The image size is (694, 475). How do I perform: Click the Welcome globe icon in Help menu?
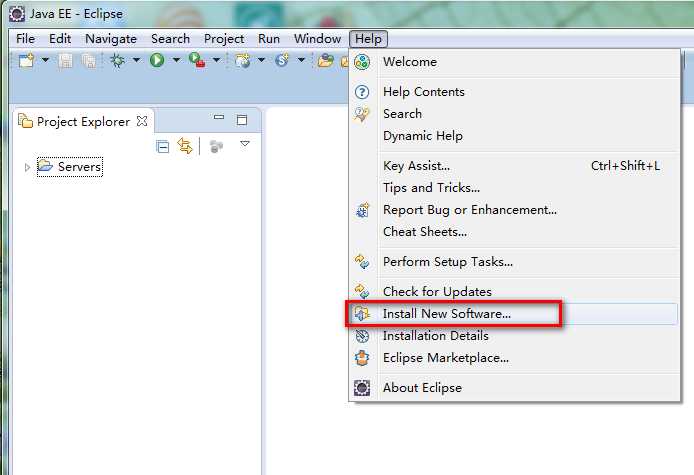pyautogui.click(x=362, y=62)
